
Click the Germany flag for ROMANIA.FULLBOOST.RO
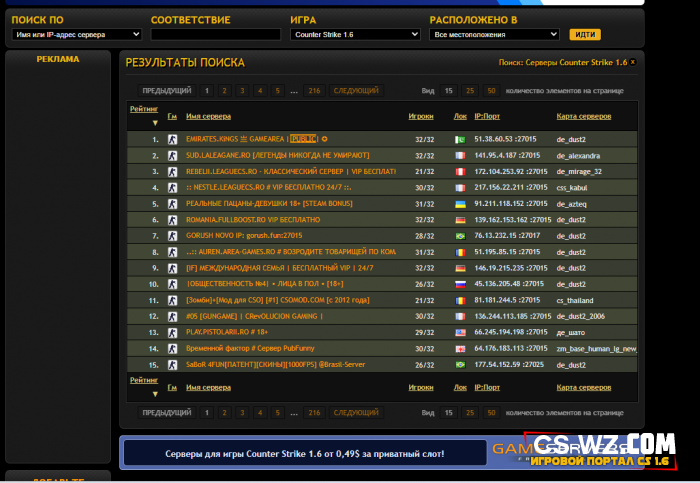(x=459, y=219)
